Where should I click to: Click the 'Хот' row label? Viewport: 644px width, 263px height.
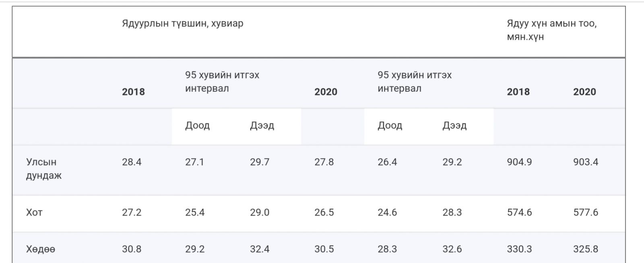(34, 213)
